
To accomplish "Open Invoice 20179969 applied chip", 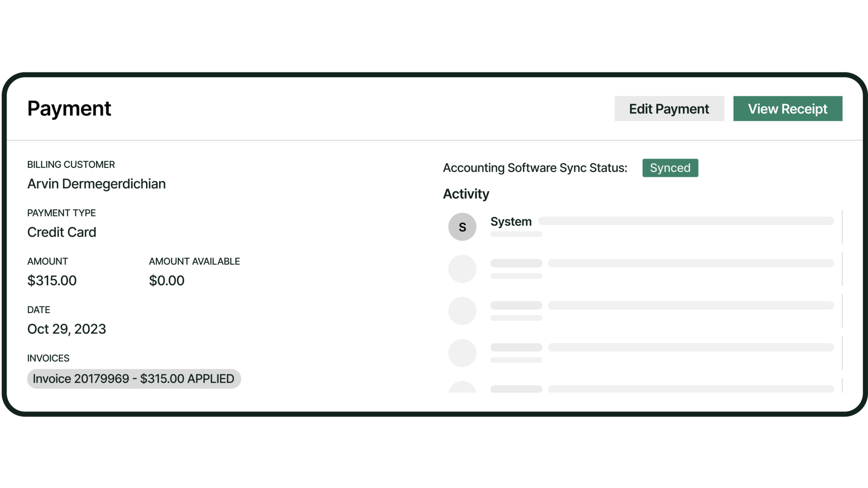I will click(x=134, y=379).
